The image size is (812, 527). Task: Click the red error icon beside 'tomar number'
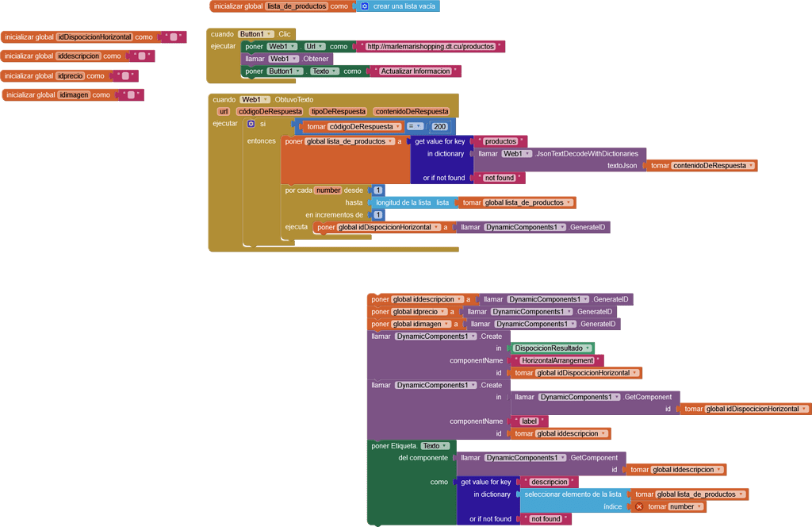(x=639, y=506)
